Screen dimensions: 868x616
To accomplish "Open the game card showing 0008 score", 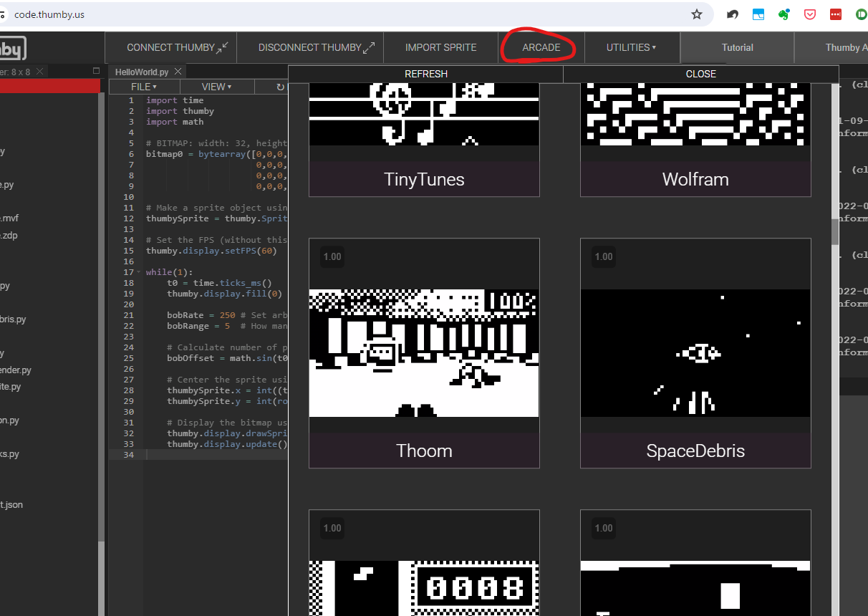I will click(x=424, y=563).
